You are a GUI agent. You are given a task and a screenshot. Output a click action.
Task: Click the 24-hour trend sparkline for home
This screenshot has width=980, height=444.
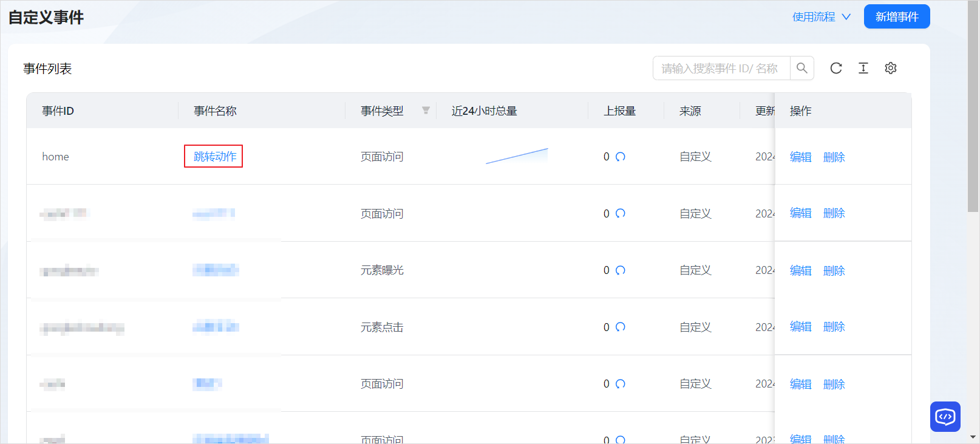(x=517, y=156)
